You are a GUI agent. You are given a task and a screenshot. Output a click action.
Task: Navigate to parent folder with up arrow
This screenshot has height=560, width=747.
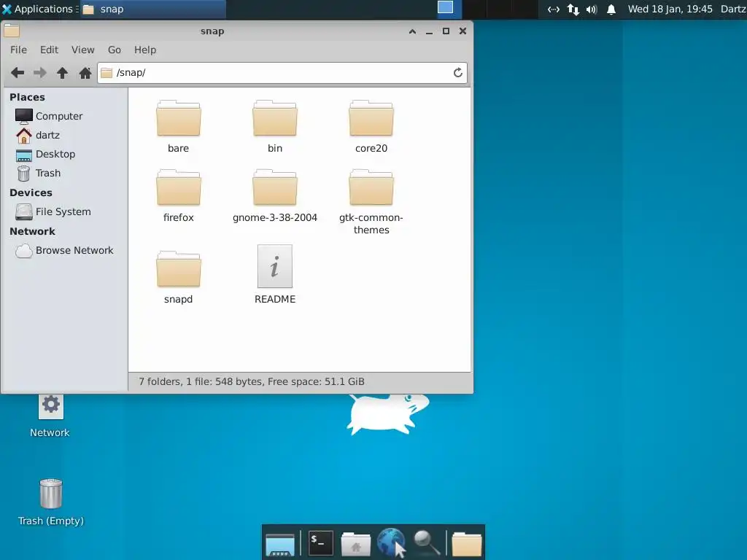click(63, 73)
